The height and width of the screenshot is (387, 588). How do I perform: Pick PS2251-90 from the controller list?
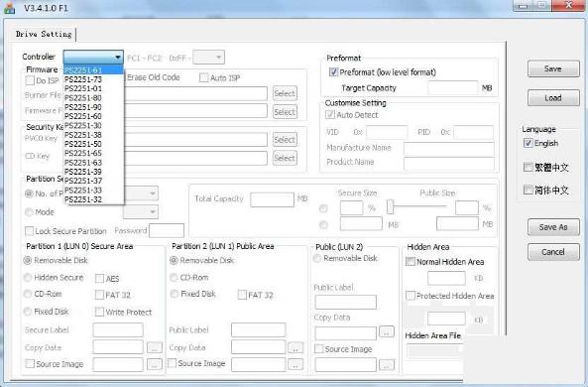coord(93,107)
